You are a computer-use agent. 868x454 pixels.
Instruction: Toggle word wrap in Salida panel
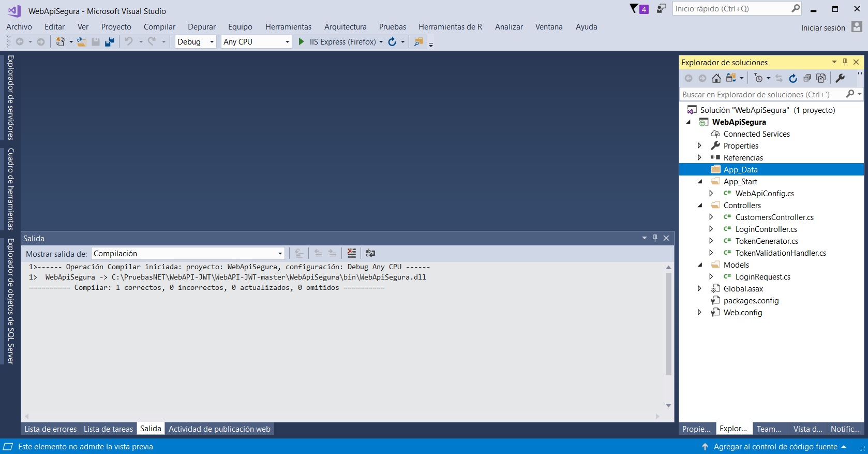click(x=370, y=253)
